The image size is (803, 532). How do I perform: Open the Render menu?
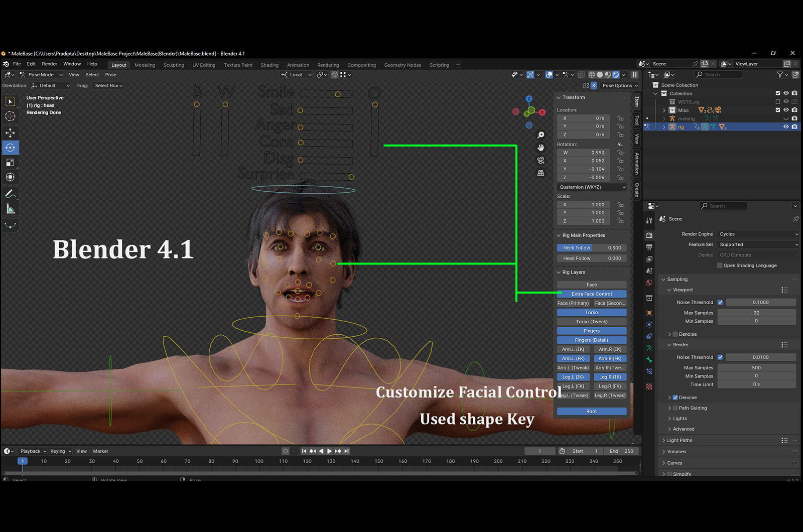50,64
